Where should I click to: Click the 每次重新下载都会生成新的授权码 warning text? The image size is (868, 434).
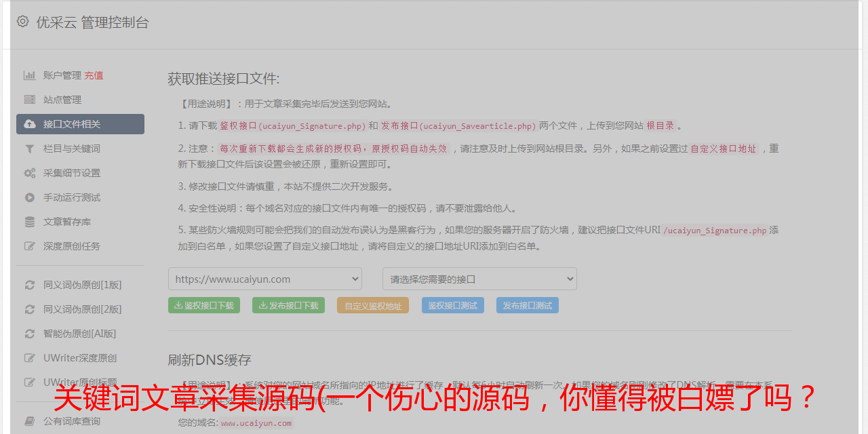tap(290, 149)
